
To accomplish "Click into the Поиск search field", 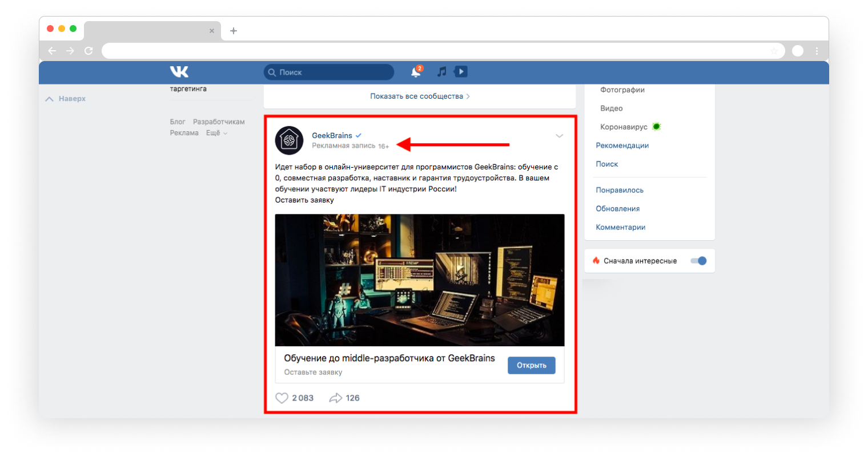I will click(x=329, y=72).
